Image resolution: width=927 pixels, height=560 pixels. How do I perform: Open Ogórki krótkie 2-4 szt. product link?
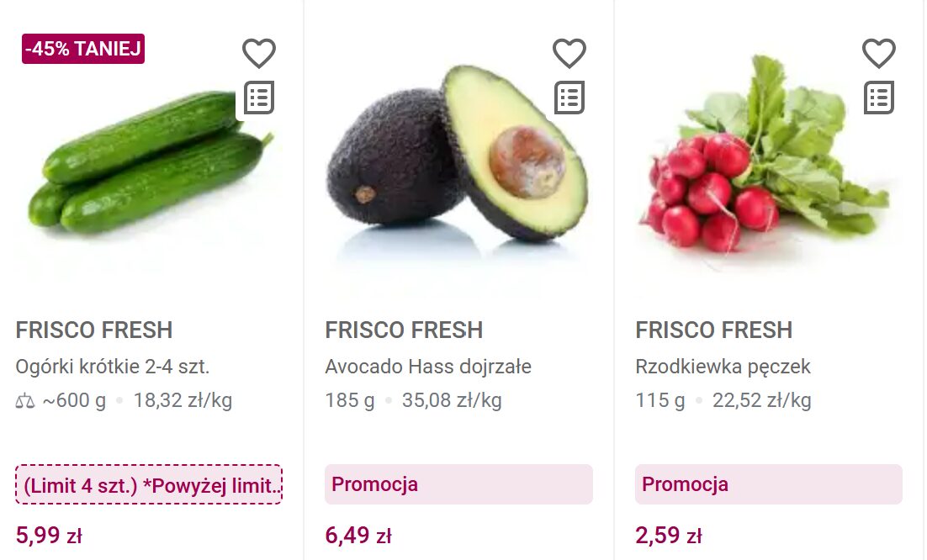[x=113, y=367]
